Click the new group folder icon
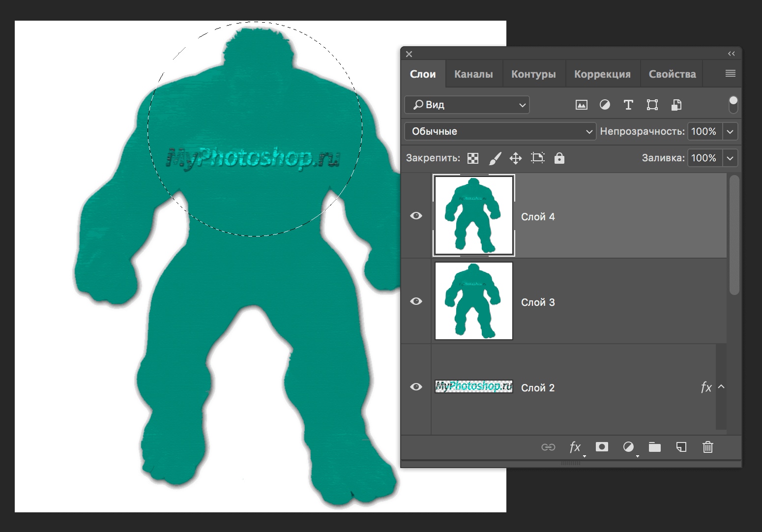Screen dimensions: 762x532 tap(654, 447)
